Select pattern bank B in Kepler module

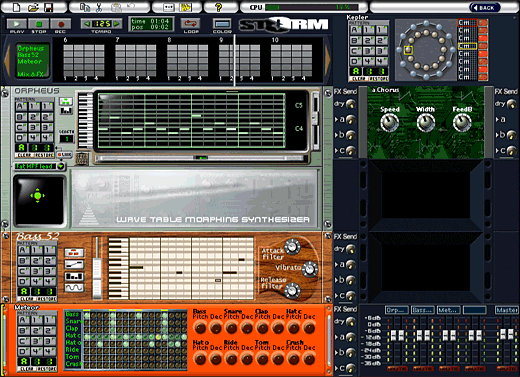(355, 41)
